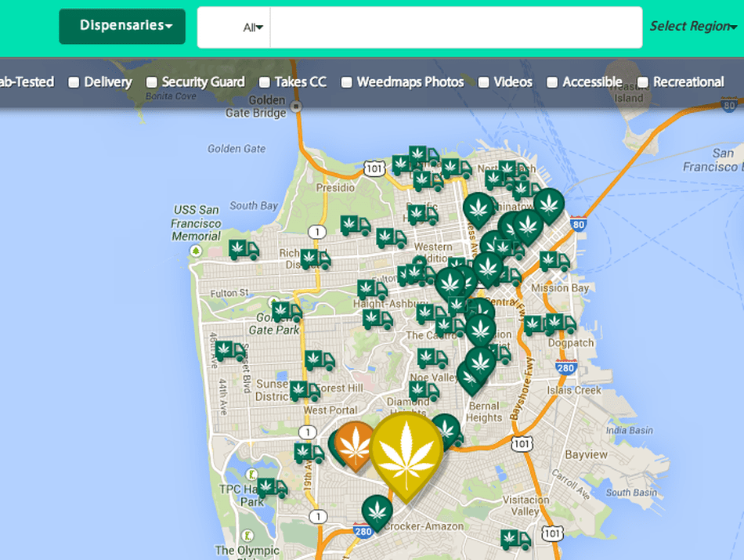Viewport: 744px width, 560px height.
Task: Focus the search text field
Action: point(456,27)
